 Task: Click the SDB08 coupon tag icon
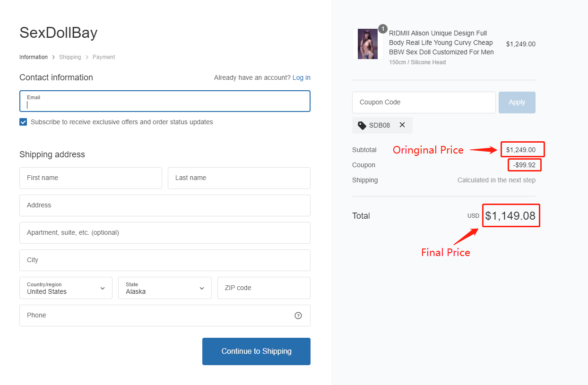click(362, 125)
